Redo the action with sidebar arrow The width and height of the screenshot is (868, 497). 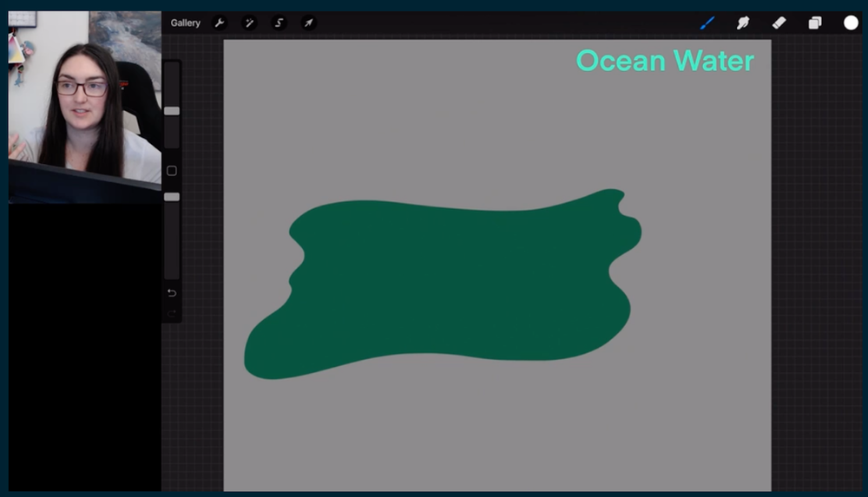172,313
